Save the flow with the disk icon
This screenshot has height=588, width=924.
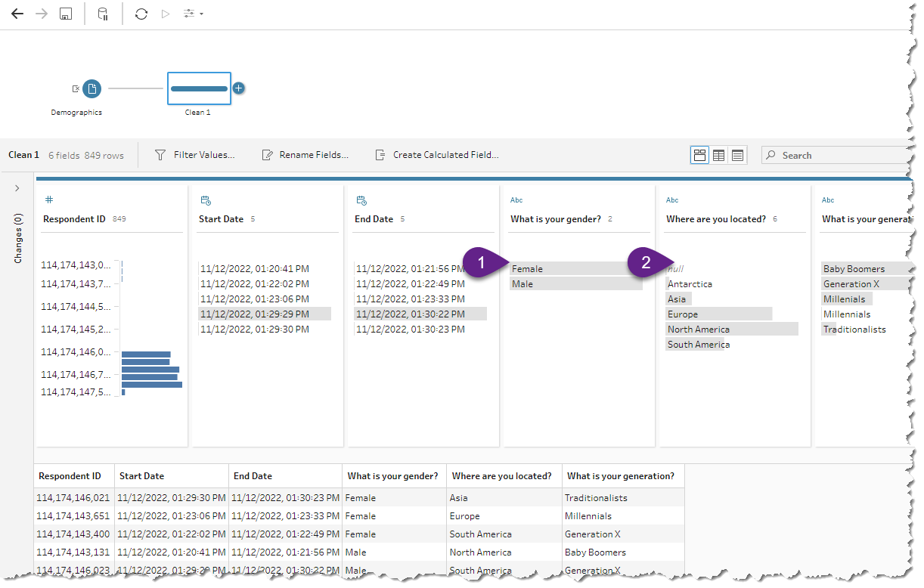point(66,14)
